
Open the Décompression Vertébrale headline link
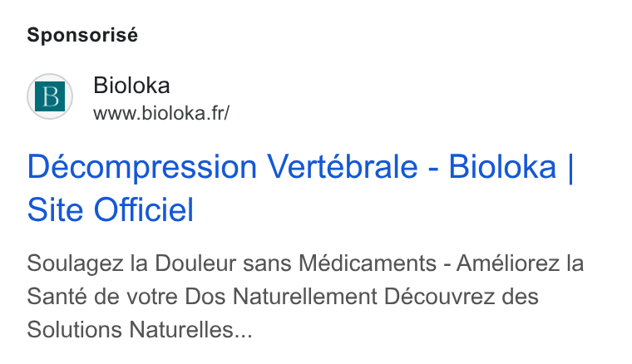pyautogui.click(x=300, y=188)
